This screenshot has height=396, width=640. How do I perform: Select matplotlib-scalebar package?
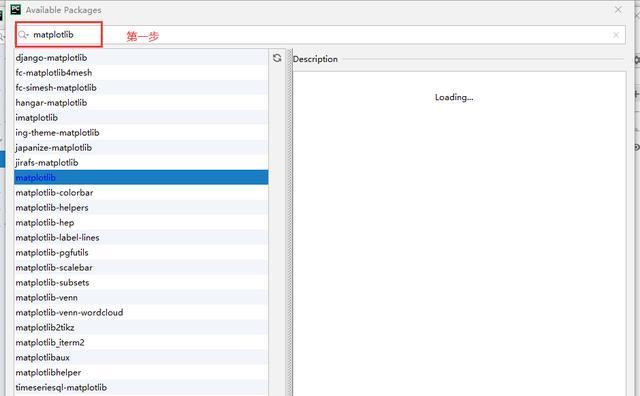click(141, 267)
